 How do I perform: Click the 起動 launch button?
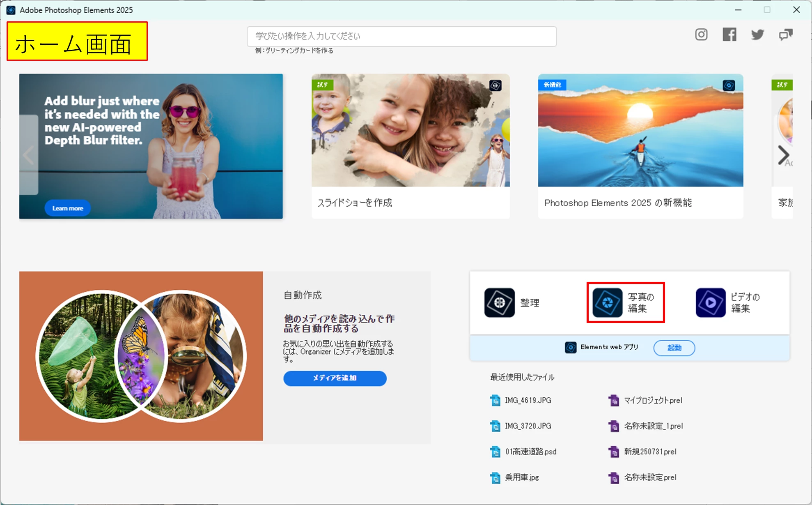[x=674, y=348]
